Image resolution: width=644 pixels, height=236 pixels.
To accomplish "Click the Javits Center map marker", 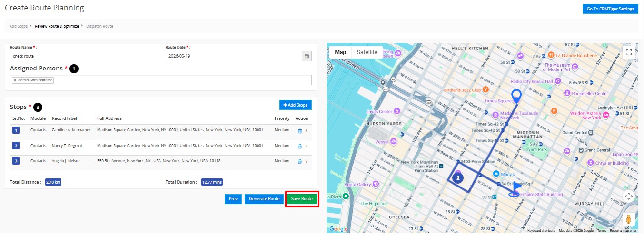I will (396, 112).
